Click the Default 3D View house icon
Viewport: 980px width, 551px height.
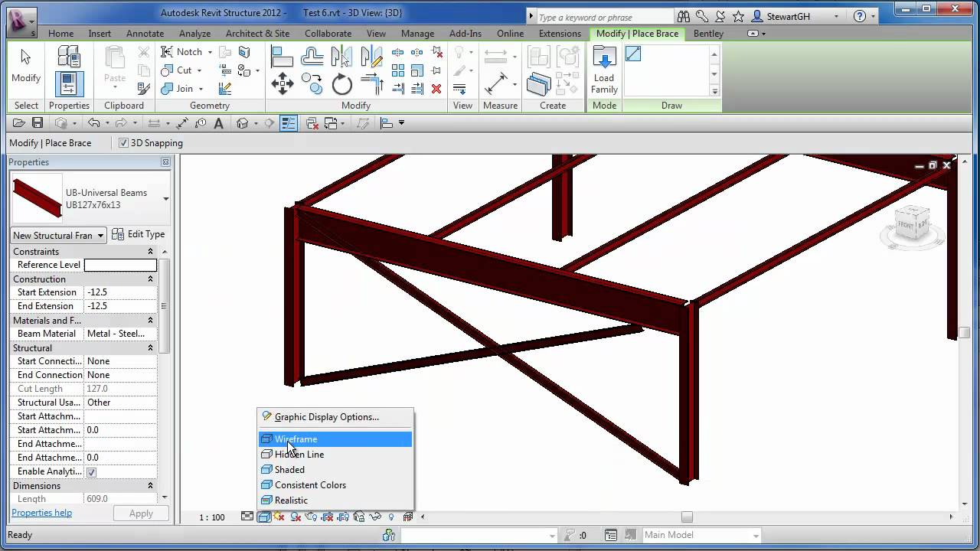point(243,123)
